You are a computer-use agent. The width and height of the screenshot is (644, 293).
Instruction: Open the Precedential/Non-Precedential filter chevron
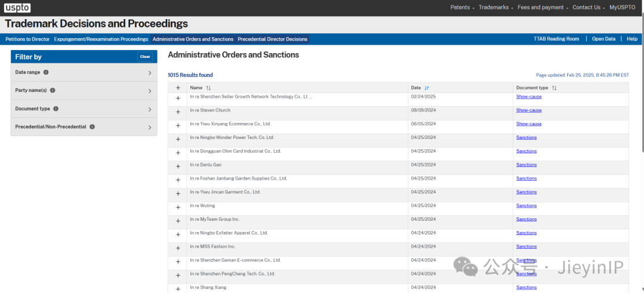[150, 127]
